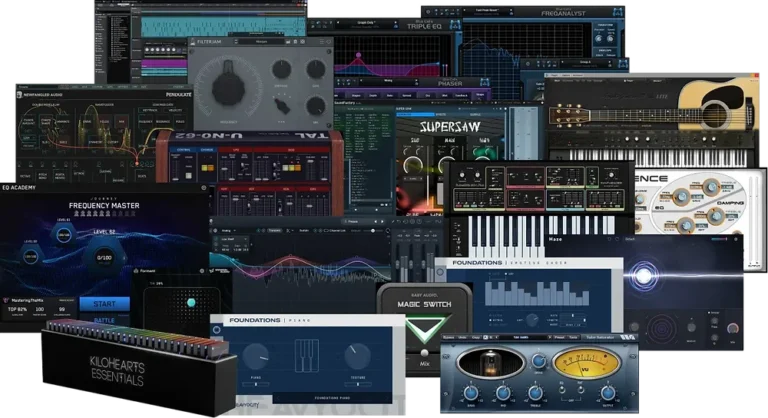Screen dimensions: 768x418
Task: Select LEVEL 00 hexagon in EQ Academy
Action: coord(30,256)
